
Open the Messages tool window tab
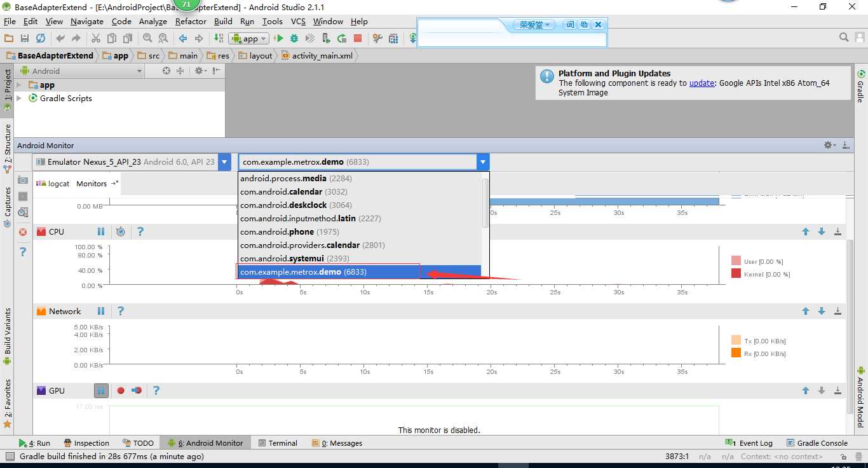point(337,443)
